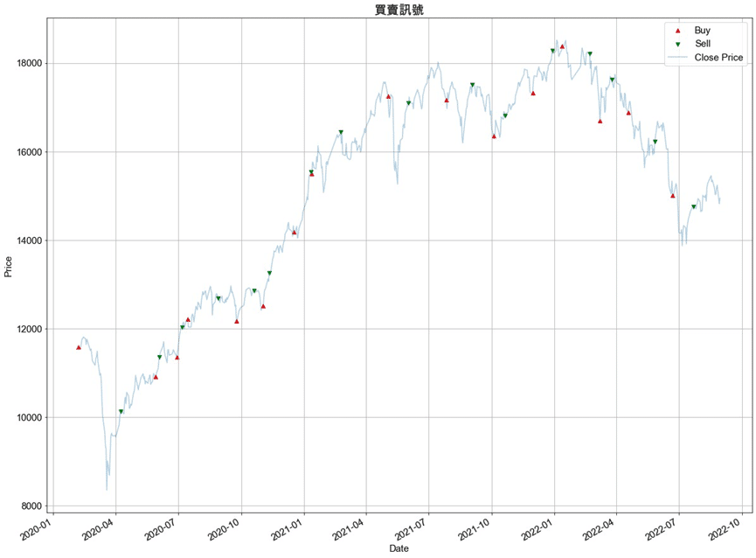Select the first Buy marker near 2020-02

pyautogui.click(x=79, y=347)
